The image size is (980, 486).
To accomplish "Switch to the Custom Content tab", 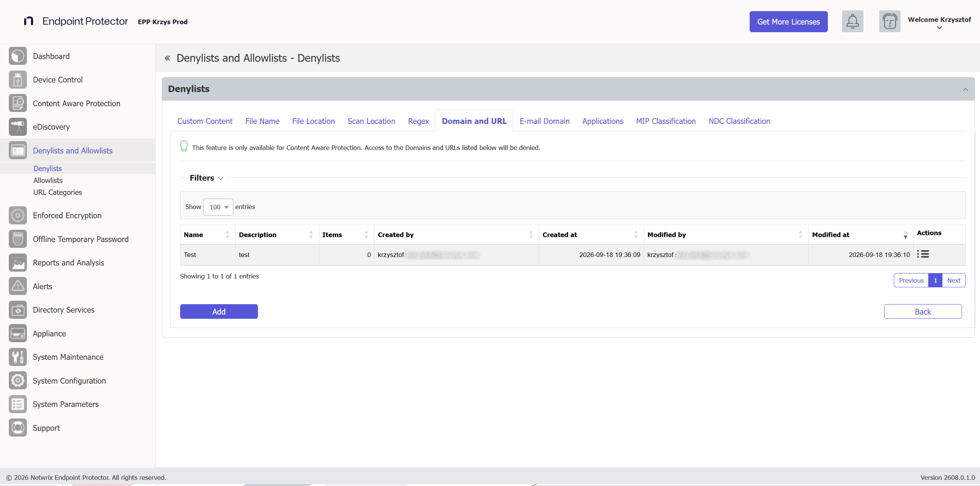I will 205,121.
